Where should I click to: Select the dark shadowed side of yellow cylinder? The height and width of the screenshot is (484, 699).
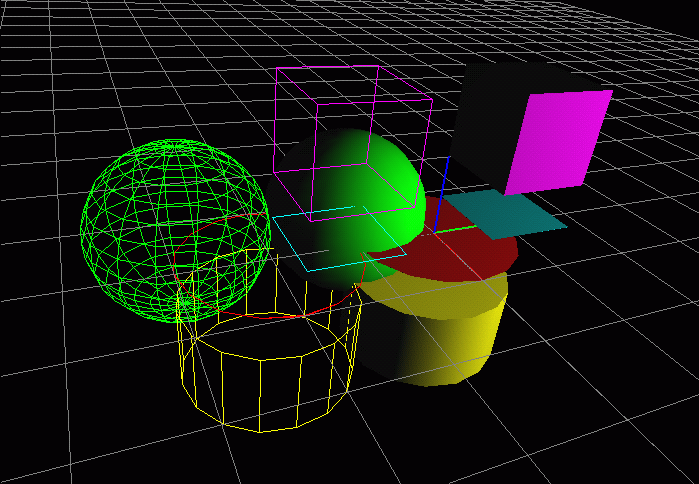[385, 345]
